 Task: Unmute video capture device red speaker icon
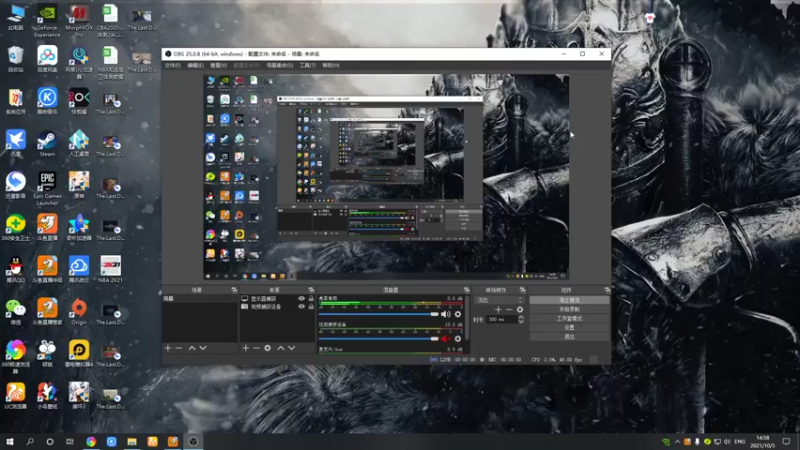[x=445, y=339]
